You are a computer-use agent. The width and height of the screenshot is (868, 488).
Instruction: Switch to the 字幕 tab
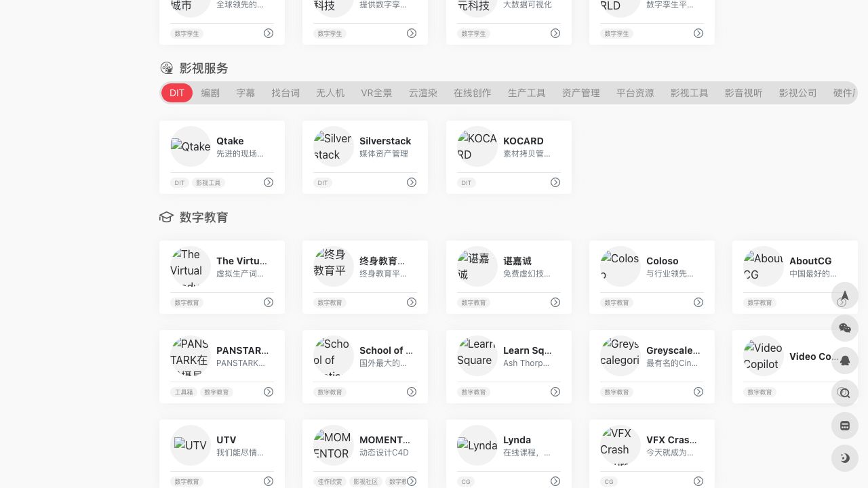tap(245, 93)
